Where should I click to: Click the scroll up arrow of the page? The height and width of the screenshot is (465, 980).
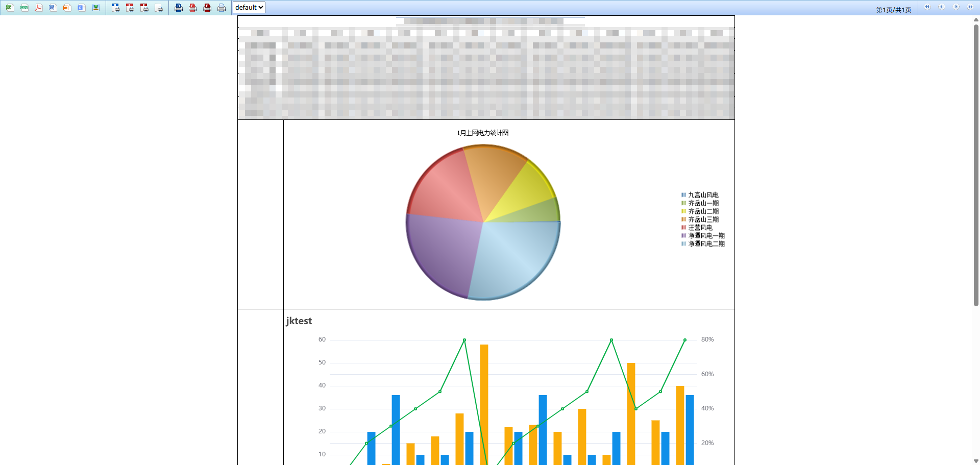pos(976,19)
